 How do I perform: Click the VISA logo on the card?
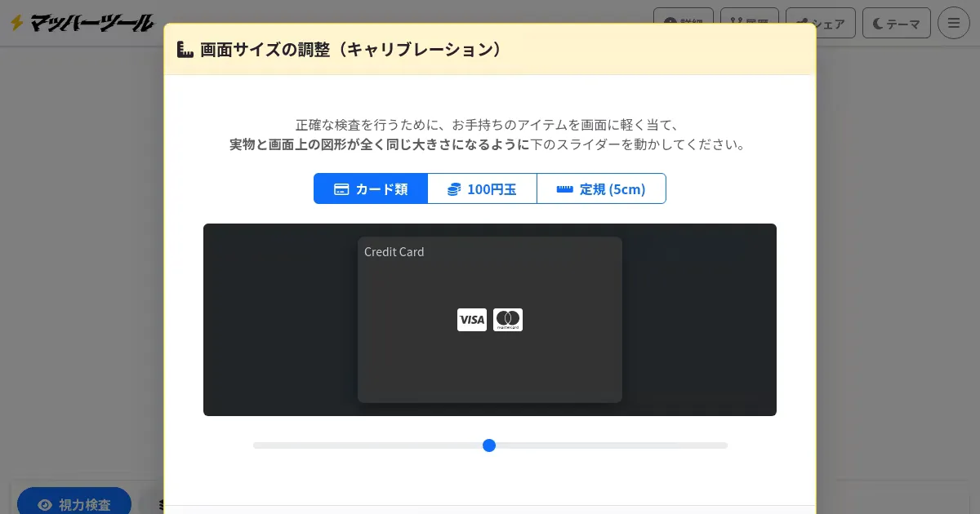pos(471,320)
